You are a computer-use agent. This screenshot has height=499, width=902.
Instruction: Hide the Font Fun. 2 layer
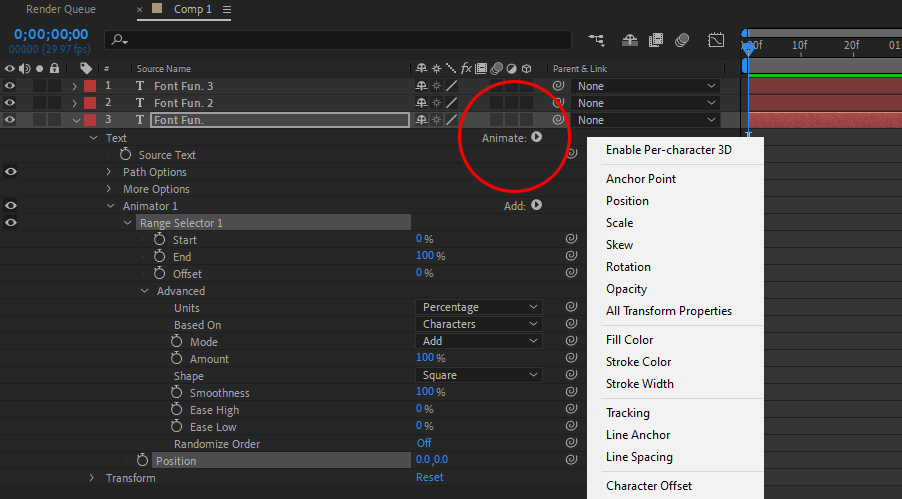coord(10,103)
